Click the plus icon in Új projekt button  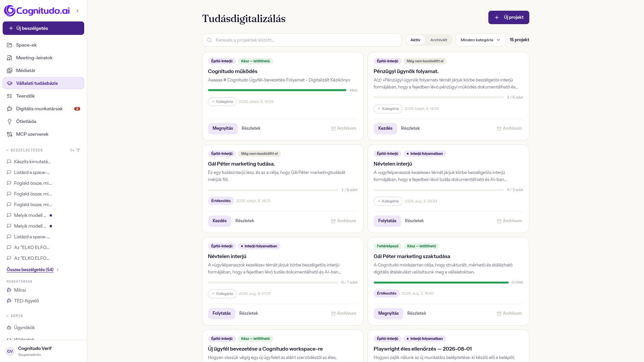(497, 17)
